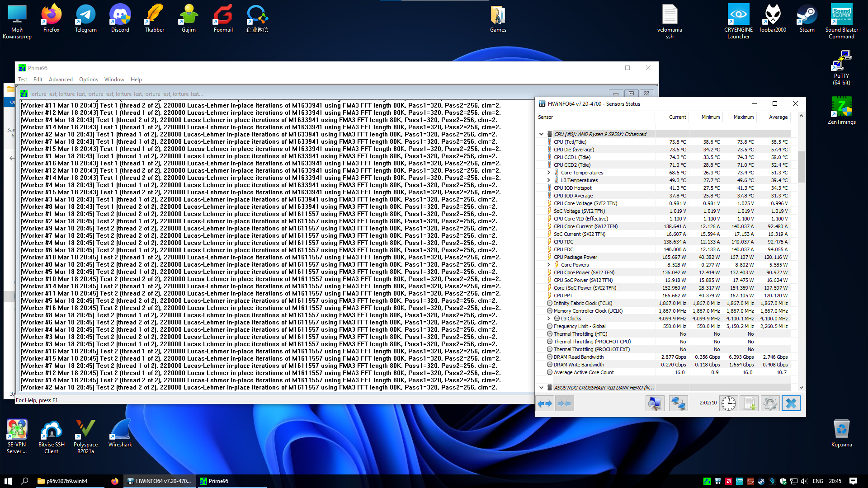
Task: Click the clock reset-timer icon in HWiNFO
Action: 728,404
